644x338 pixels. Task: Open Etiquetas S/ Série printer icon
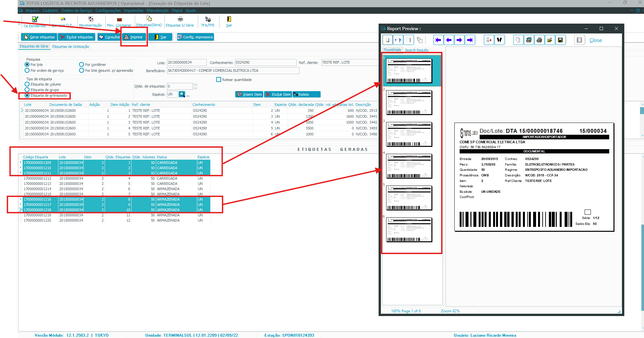(180, 19)
